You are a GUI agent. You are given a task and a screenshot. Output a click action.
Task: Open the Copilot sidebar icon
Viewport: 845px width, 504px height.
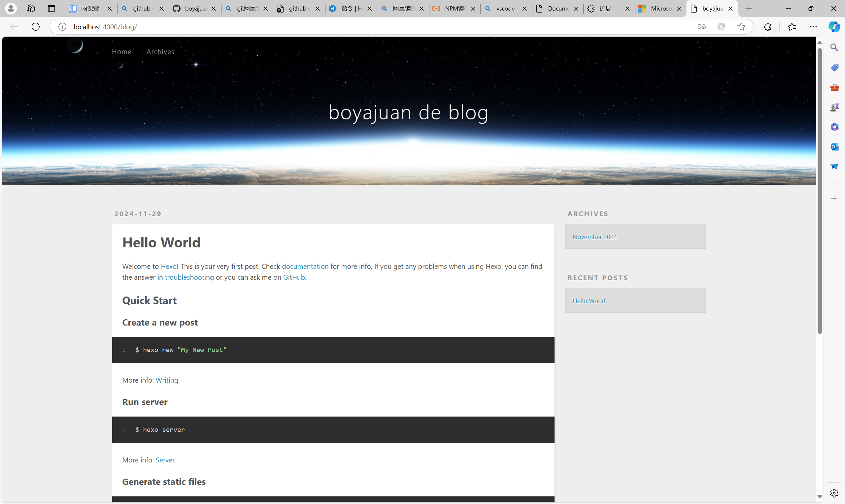coord(834,26)
